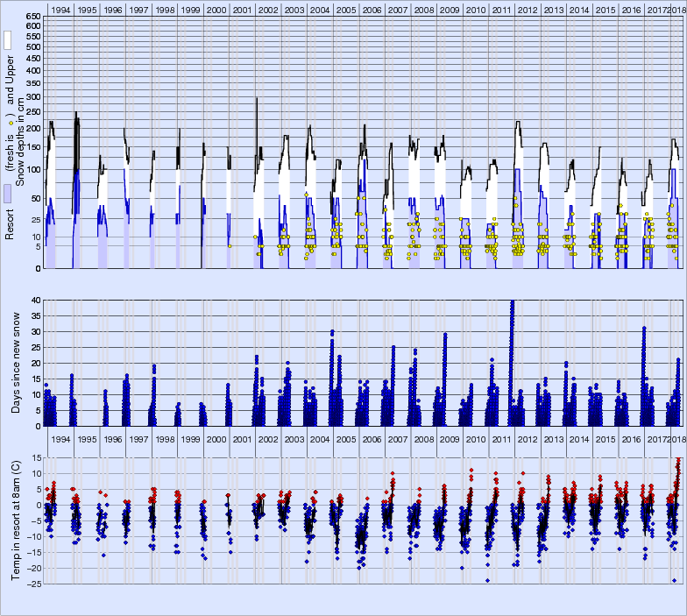Click the 2018 label in the top header
The image size is (687, 616).
[678, 9]
